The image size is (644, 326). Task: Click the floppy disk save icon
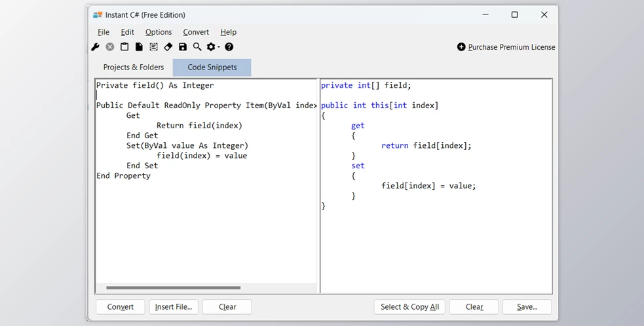(x=183, y=47)
